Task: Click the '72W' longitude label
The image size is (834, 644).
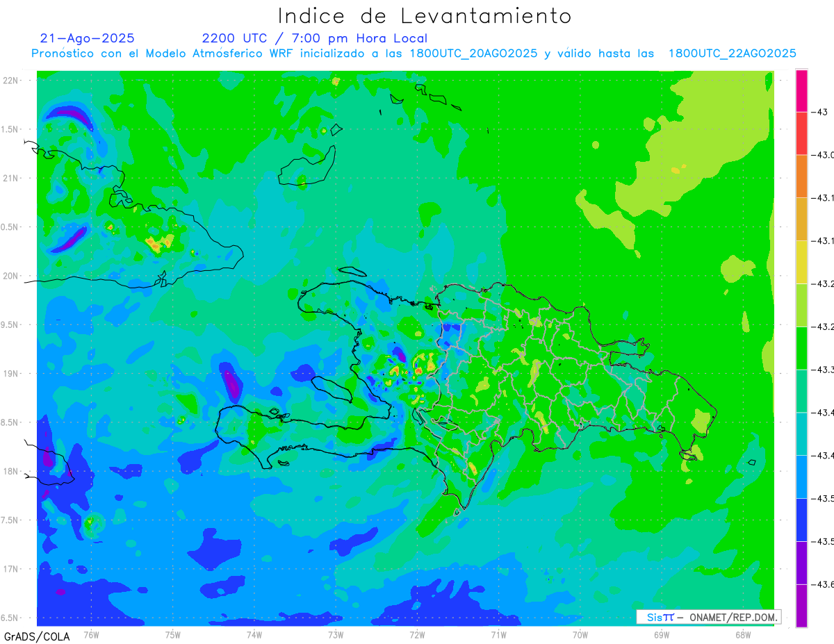Action: pyautogui.click(x=417, y=635)
